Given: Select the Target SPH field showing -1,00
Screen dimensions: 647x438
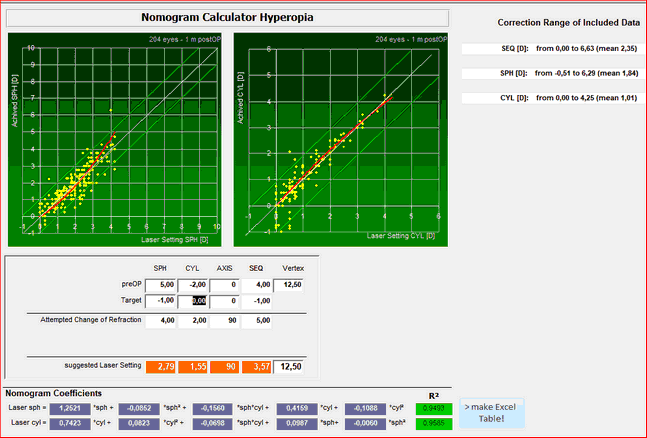Looking at the screenshot, I should click(160, 300).
